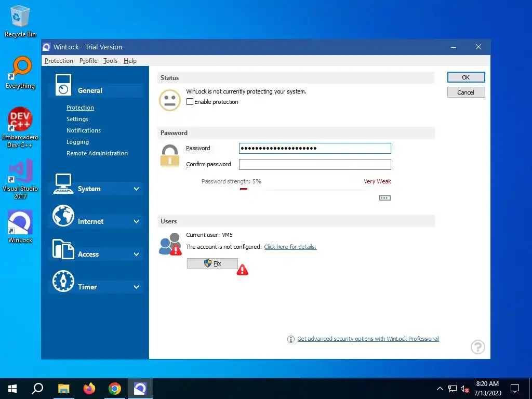Image resolution: width=532 pixels, height=399 pixels.
Task: Open the Windows Start menu
Action: [12, 389]
